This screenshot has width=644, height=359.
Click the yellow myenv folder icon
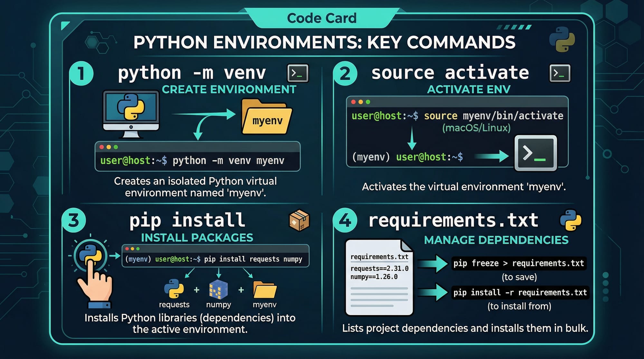[266, 117]
